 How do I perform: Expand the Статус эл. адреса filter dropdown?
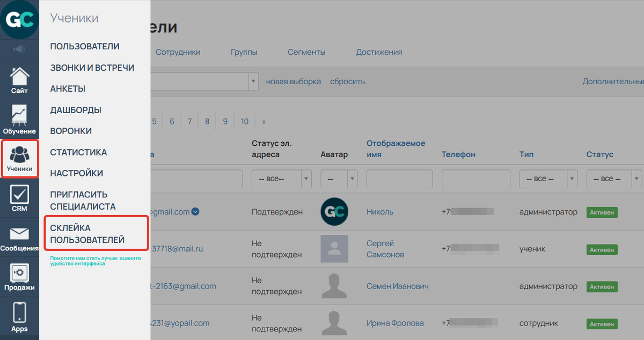pos(281,179)
